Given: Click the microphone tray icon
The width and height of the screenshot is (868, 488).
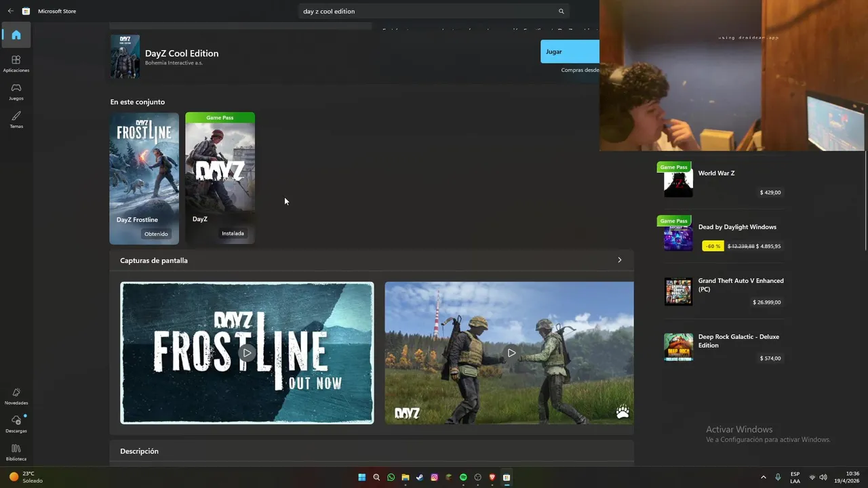Looking at the screenshot, I should pyautogui.click(x=778, y=477).
